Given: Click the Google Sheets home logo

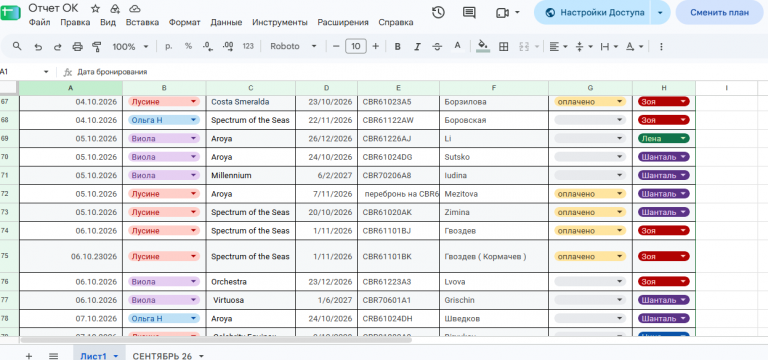Looking at the screenshot, I should pos(10,13).
